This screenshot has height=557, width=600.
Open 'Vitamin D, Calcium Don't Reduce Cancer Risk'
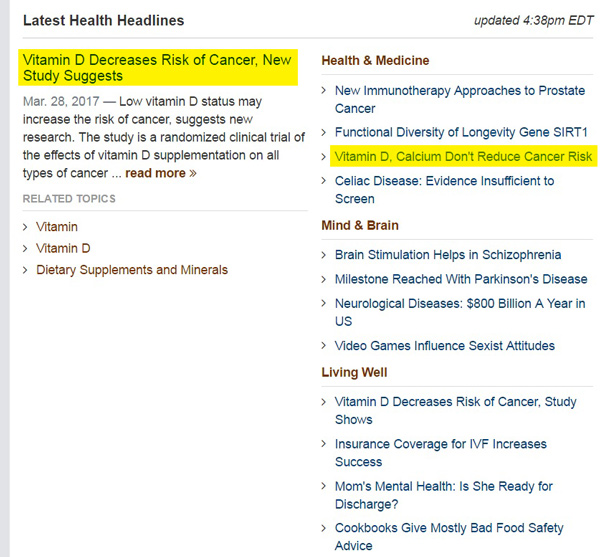(x=463, y=157)
